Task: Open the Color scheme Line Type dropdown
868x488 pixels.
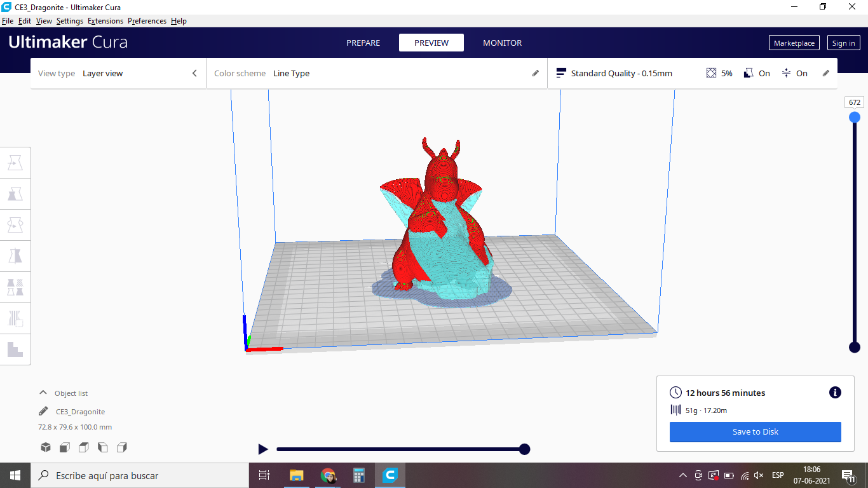Action: point(376,73)
